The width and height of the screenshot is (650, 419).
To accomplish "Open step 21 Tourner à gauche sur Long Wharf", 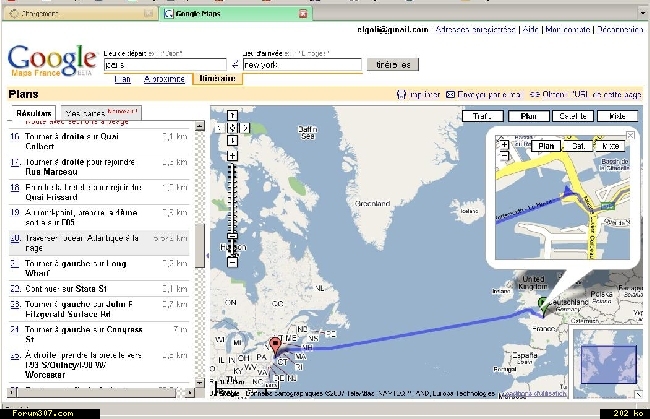I will pyautogui.click(x=99, y=268).
